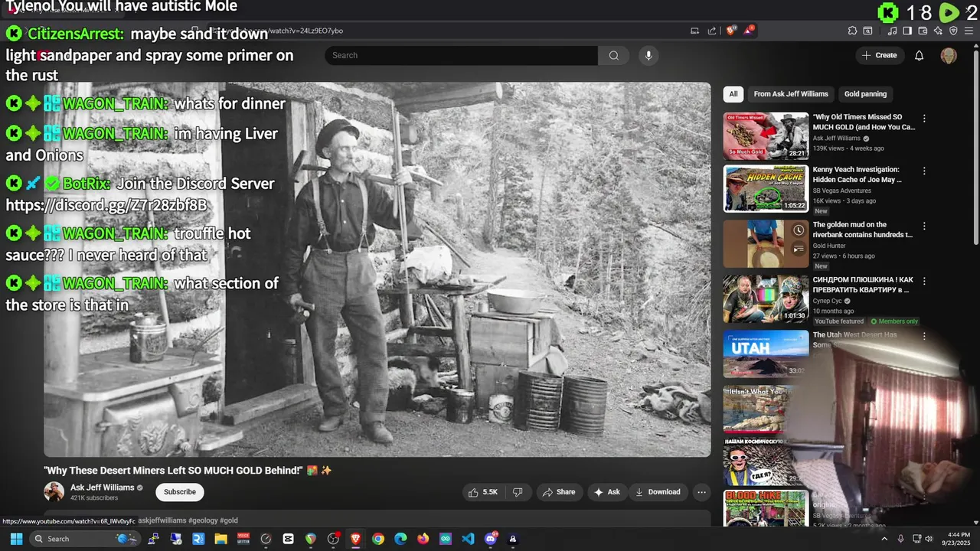Open the Ask Jeff Williams channel name link
This screenshot has height=551, width=980.
pyautogui.click(x=102, y=487)
